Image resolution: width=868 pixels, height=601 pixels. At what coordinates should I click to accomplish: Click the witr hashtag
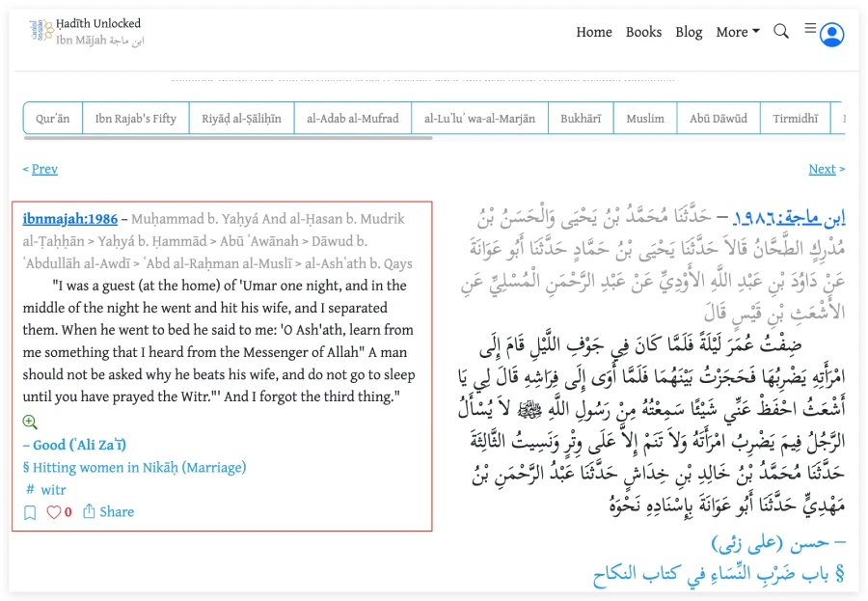(52, 490)
